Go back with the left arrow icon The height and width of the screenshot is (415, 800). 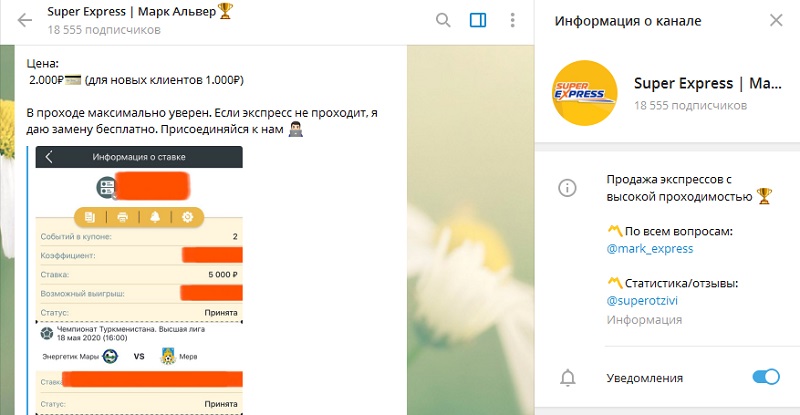pyautogui.click(x=24, y=20)
